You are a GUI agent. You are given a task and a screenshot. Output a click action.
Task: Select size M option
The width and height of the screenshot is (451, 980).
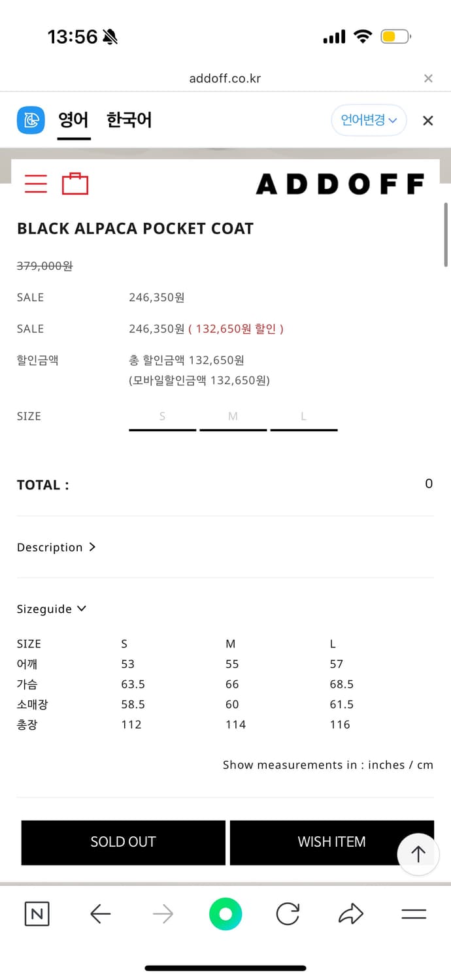[233, 417]
